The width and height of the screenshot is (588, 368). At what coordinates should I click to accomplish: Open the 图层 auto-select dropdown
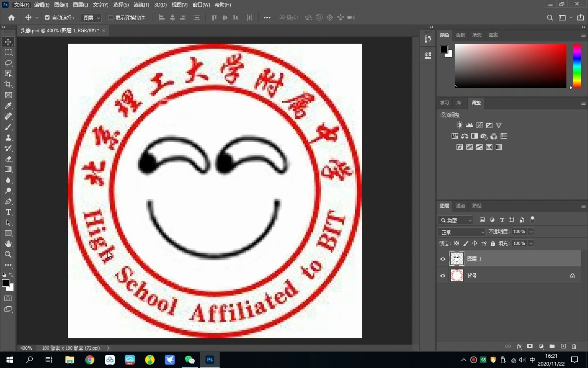pyautogui.click(x=91, y=17)
